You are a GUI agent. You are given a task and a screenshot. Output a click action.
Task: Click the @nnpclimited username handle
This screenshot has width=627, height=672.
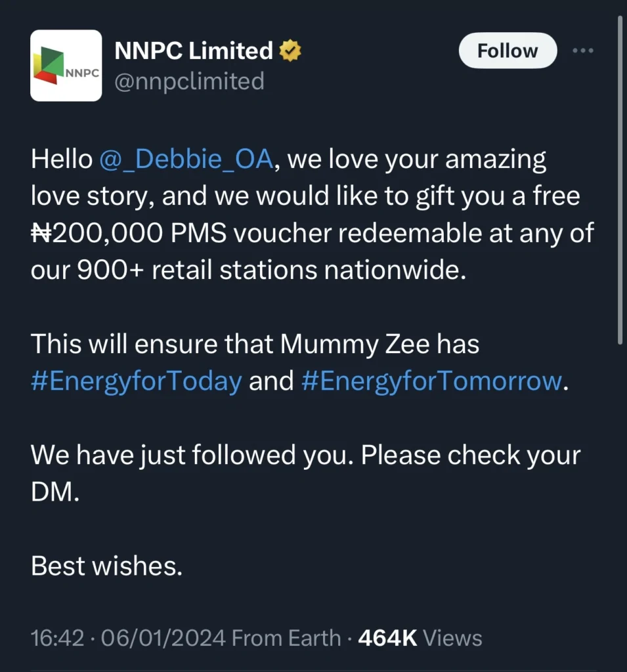pyautogui.click(x=190, y=81)
